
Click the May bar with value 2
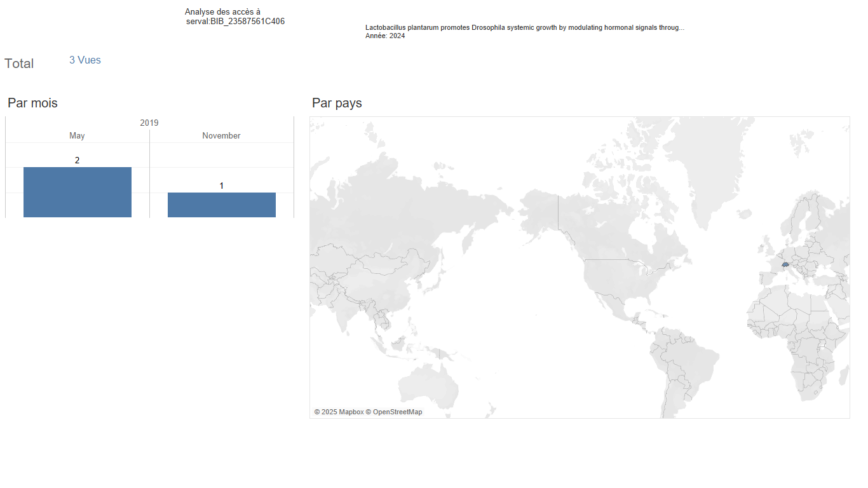(x=78, y=192)
